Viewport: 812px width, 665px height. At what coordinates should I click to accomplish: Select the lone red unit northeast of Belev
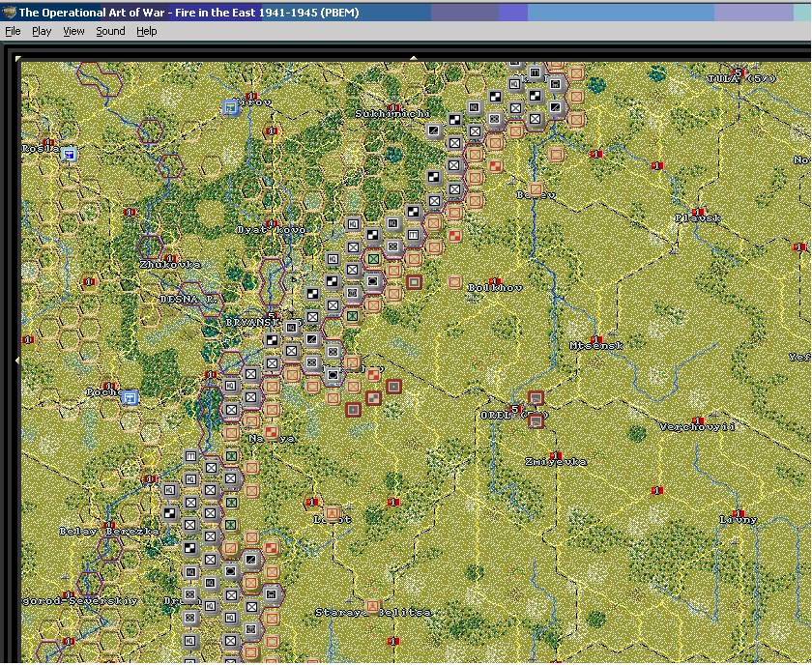(556, 155)
